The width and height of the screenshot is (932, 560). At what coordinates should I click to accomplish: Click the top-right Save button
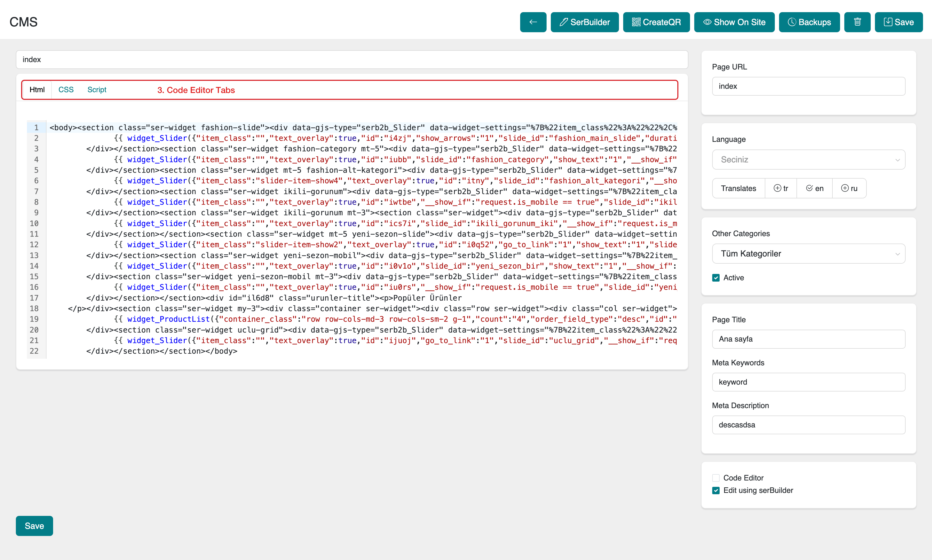pyautogui.click(x=898, y=22)
